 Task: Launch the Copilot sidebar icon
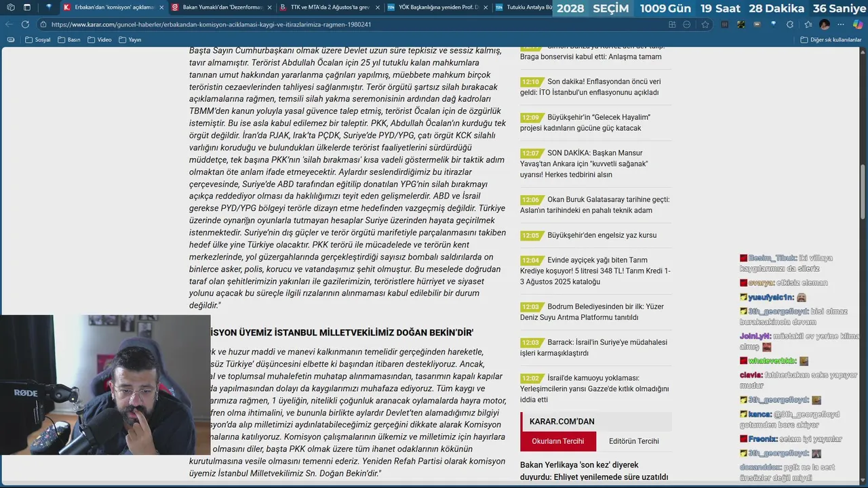pyautogui.click(x=857, y=24)
